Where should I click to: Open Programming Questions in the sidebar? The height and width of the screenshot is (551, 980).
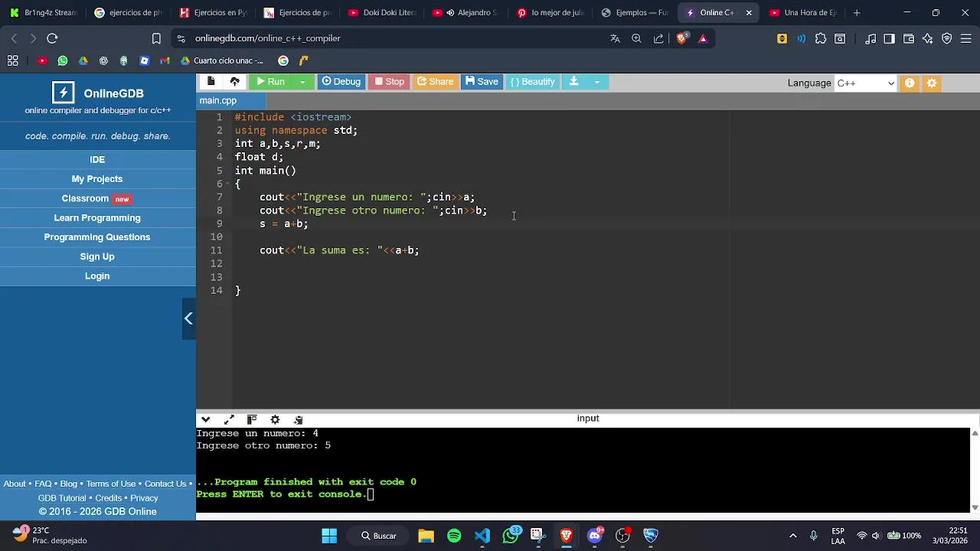click(97, 237)
